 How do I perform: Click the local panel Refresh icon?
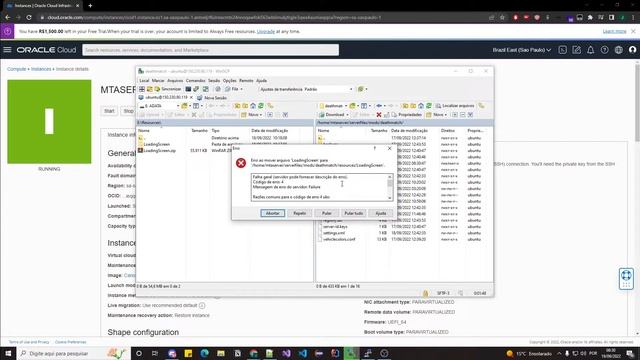point(261,106)
